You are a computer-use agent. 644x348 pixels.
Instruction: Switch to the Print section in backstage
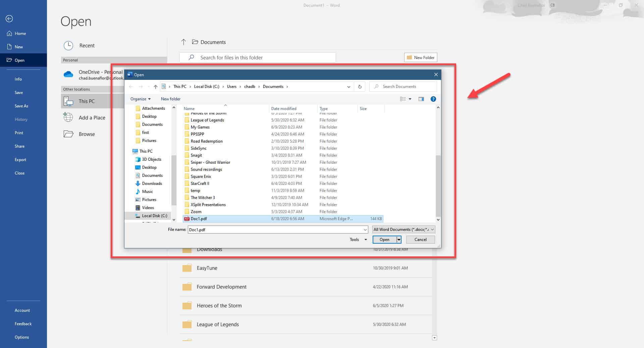[x=19, y=133]
